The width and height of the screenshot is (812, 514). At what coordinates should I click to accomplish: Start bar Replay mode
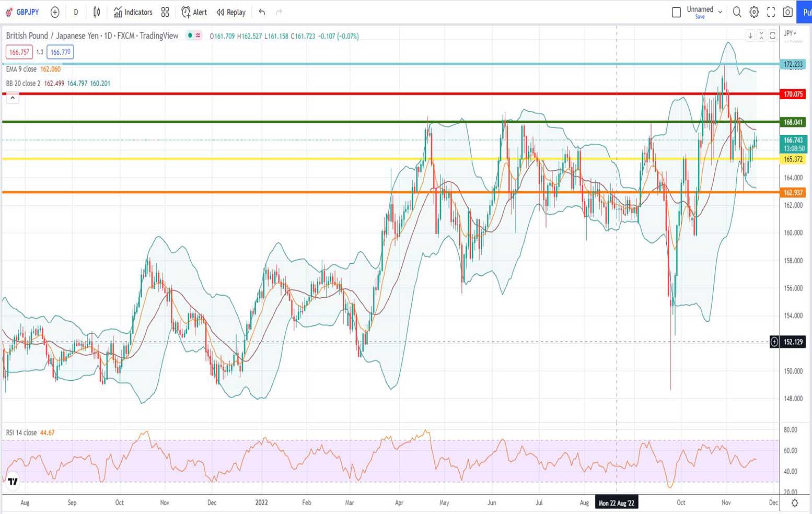230,12
